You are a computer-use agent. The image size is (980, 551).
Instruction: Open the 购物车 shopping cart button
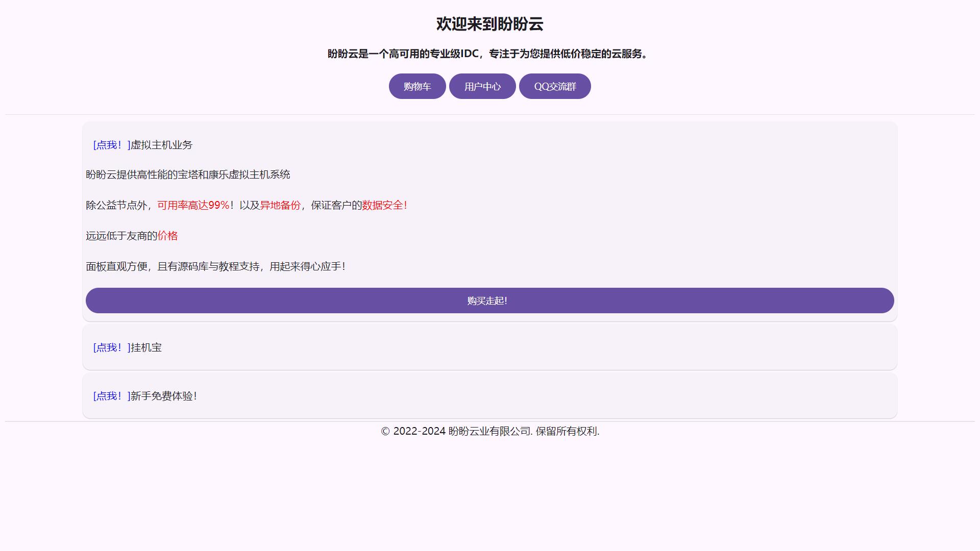[417, 86]
